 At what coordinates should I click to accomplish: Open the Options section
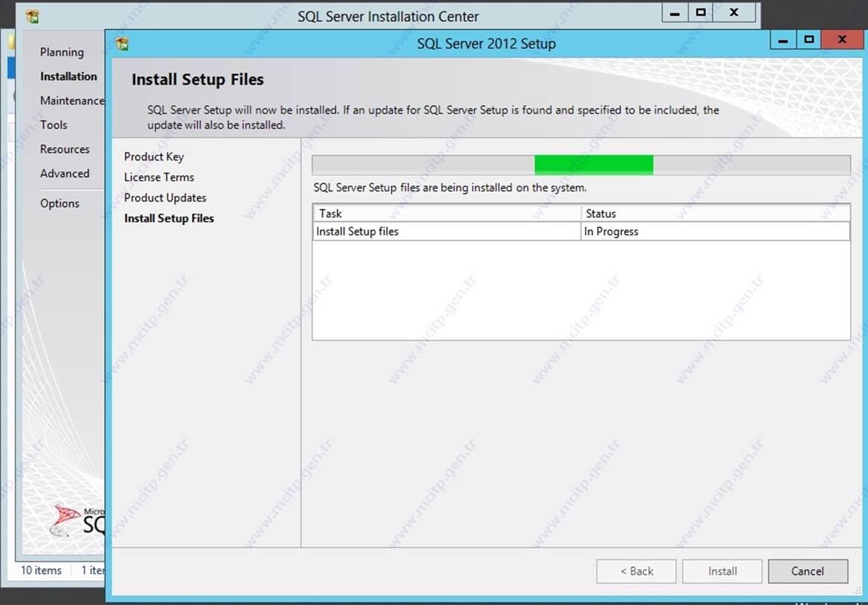(x=60, y=203)
